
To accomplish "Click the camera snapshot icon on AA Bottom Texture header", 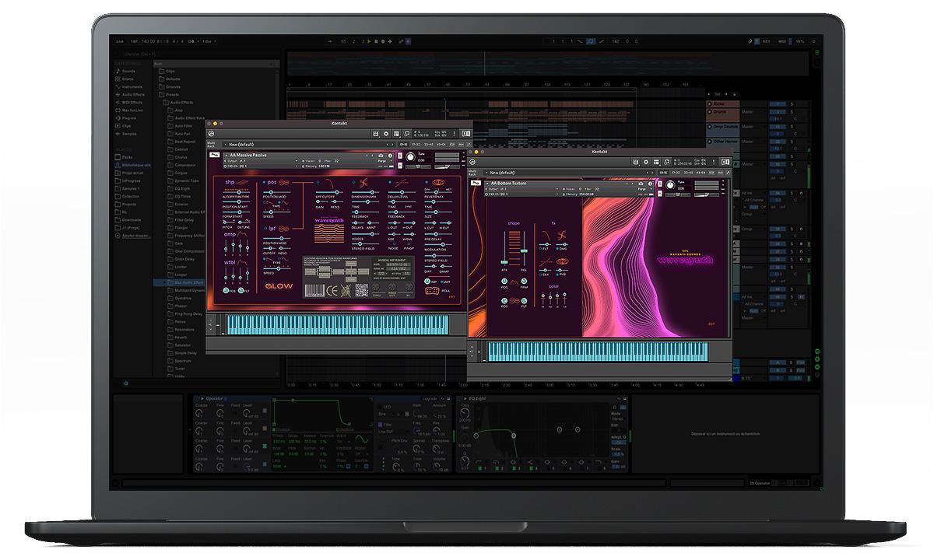I will click(641, 184).
